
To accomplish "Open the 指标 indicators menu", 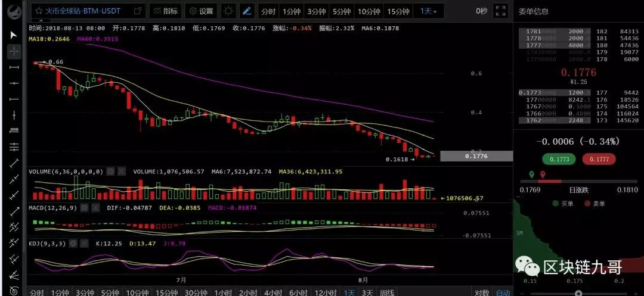I will click(166, 11).
